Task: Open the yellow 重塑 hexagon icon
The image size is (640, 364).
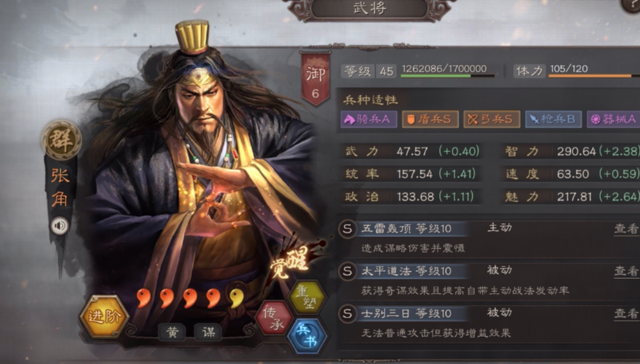Action: point(307,297)
